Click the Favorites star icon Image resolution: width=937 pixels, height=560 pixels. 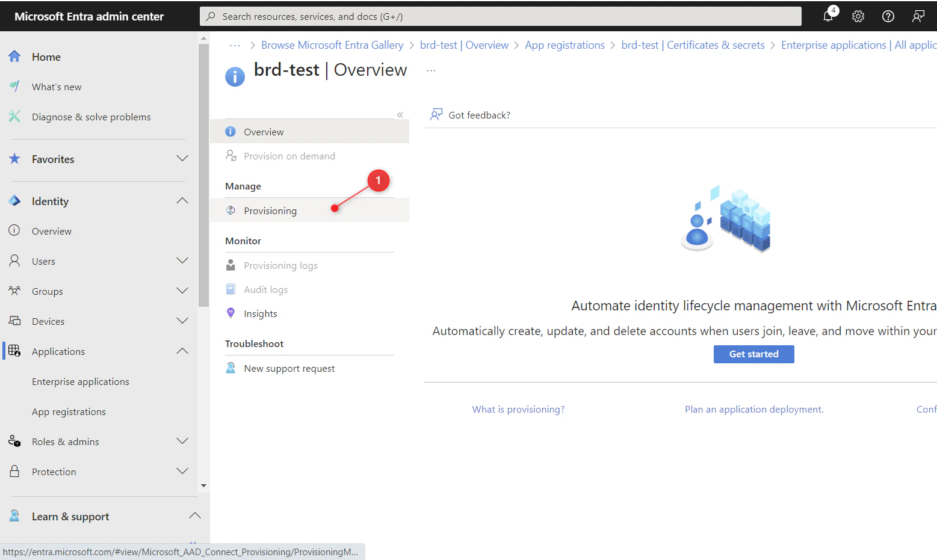tap(14, 159)
